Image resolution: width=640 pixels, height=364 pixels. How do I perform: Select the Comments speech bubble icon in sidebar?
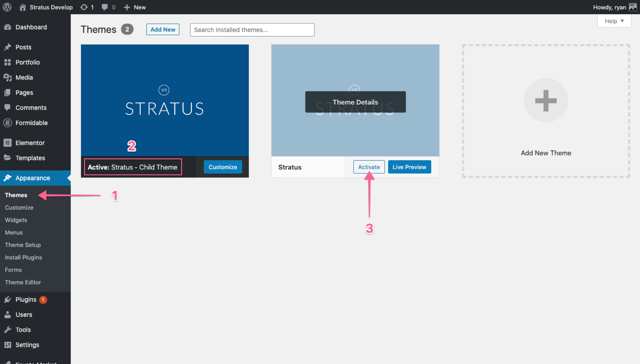[8, 108]
